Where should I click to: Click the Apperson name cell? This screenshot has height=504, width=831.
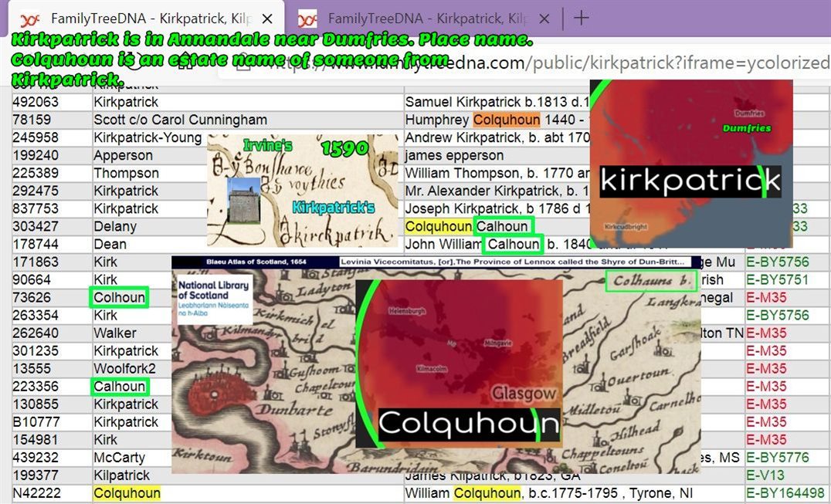tap(123, 156)
